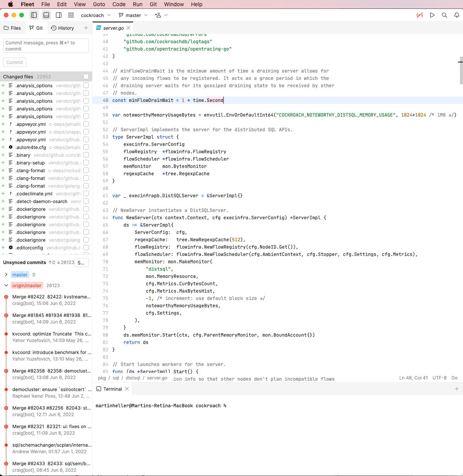Open the Code menu
The image size is (463, 476).
(119, 4)
